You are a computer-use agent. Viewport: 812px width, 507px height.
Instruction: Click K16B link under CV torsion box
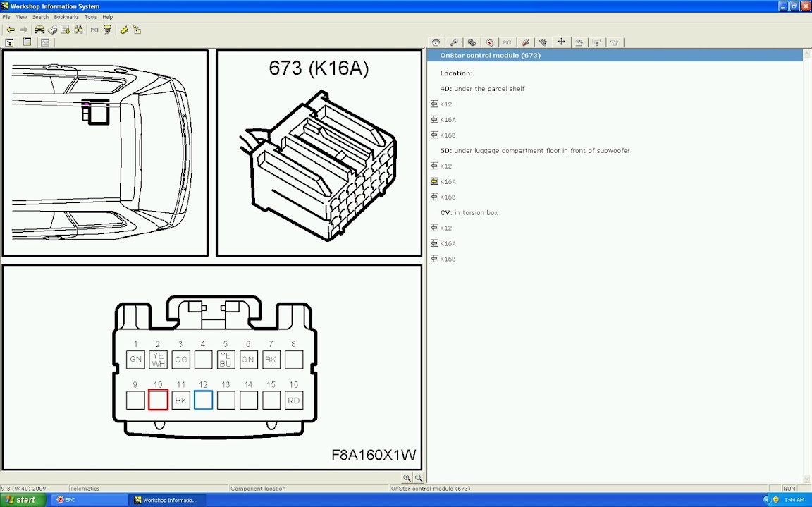448,259
